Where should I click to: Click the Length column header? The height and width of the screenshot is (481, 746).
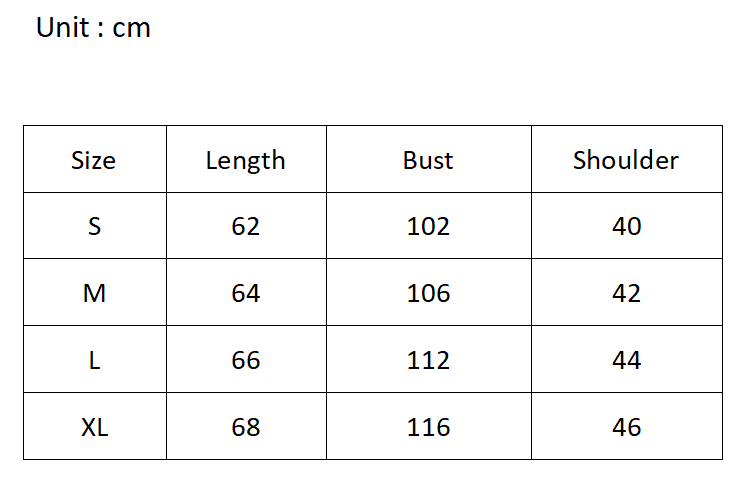[x=245, y=160]
